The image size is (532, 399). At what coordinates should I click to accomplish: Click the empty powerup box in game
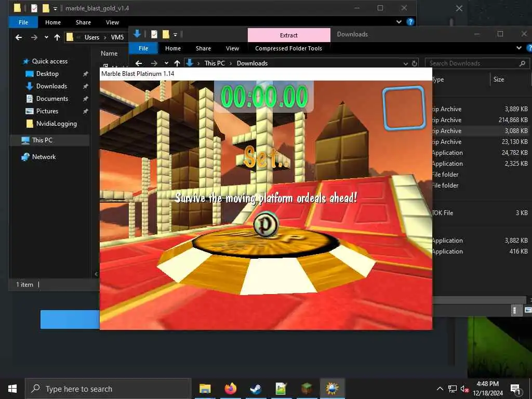[x=404, y=108]
